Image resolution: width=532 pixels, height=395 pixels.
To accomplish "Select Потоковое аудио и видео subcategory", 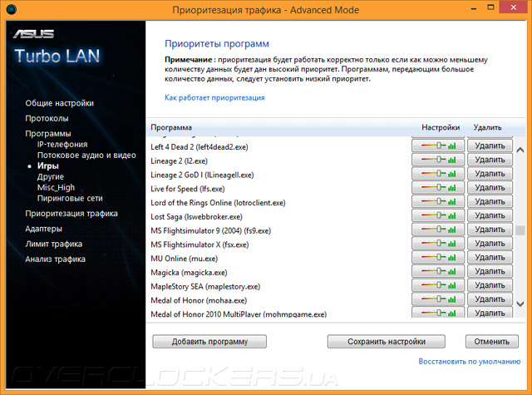I will click(x=86, y=156).
